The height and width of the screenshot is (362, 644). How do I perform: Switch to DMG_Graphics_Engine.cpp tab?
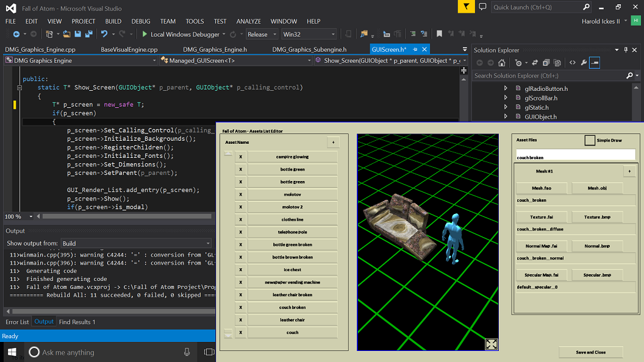40,49
